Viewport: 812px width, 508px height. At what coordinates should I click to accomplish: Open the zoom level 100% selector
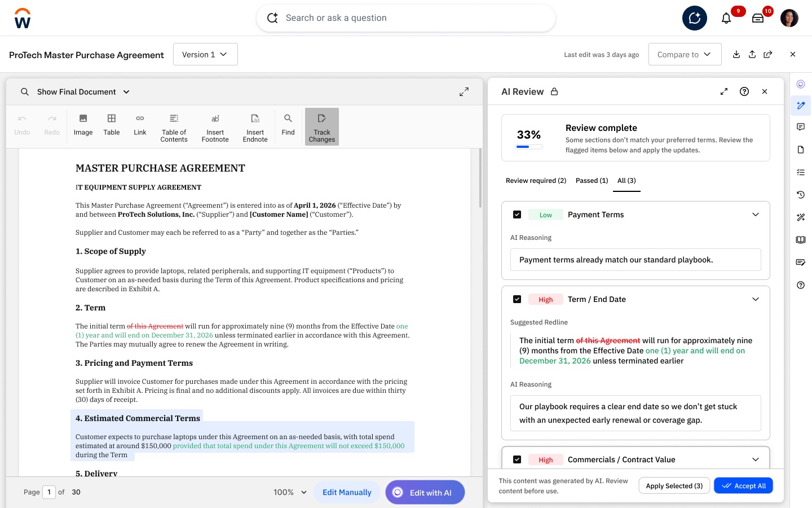coord(289,492)
